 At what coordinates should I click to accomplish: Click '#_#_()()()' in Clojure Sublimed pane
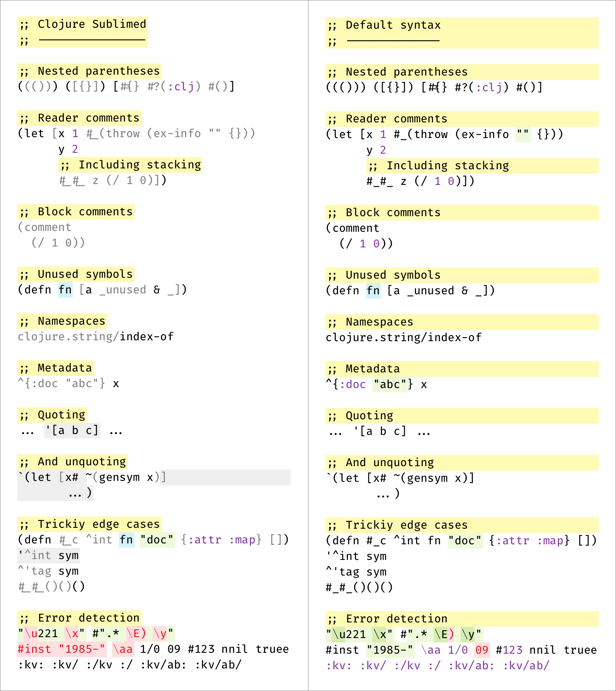(x=52, y=587)
